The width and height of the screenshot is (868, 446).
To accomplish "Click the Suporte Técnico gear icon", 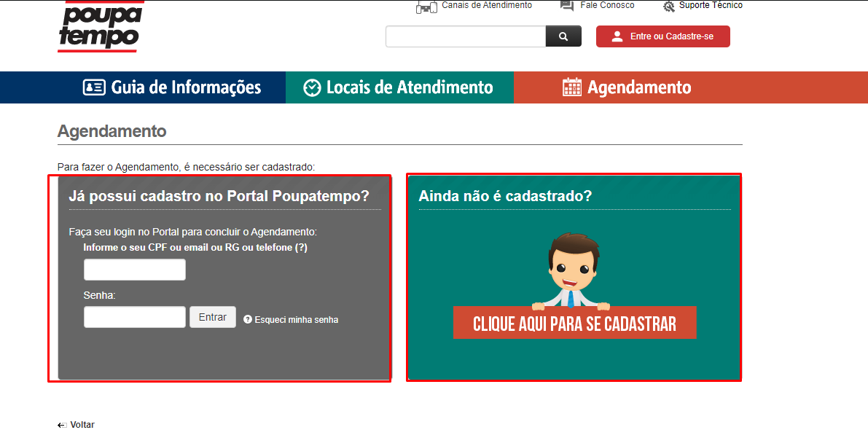I will point(669,7).
